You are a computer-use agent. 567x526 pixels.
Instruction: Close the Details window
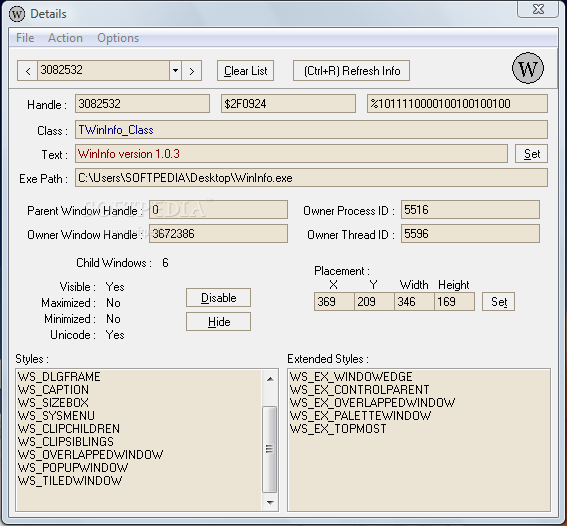[538, 9]
